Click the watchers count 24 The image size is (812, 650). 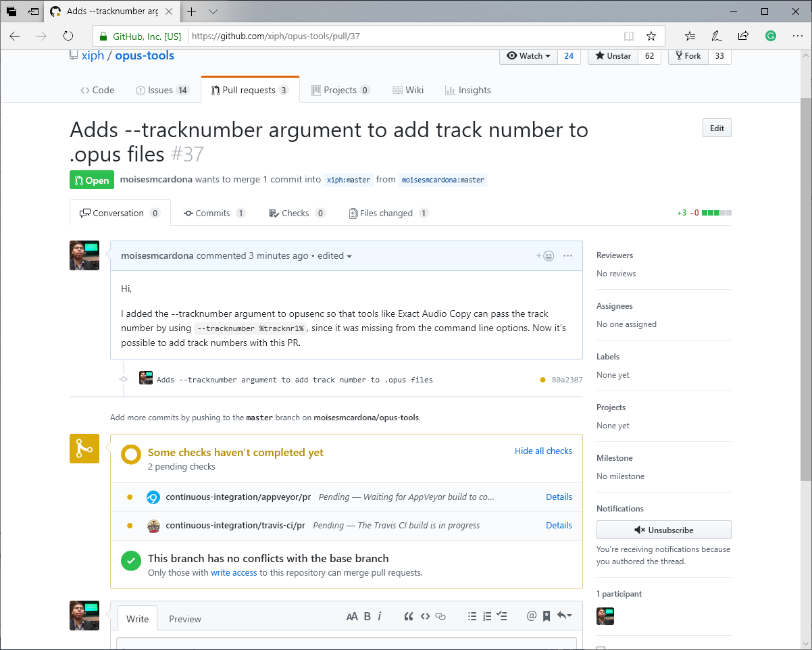tap(569, 56)
